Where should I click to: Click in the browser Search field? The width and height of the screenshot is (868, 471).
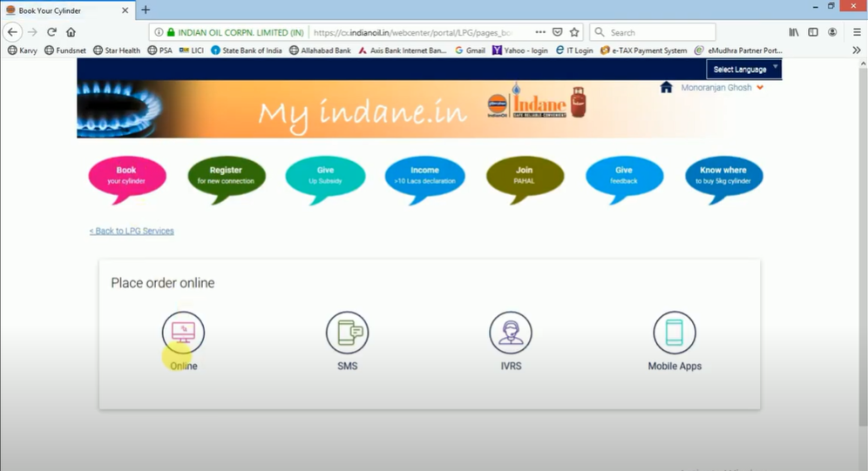click(658, 32)
